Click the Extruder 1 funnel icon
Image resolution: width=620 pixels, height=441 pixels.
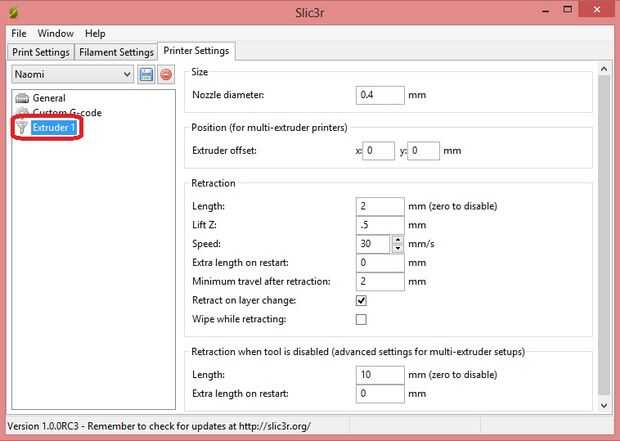pos(22,127)
